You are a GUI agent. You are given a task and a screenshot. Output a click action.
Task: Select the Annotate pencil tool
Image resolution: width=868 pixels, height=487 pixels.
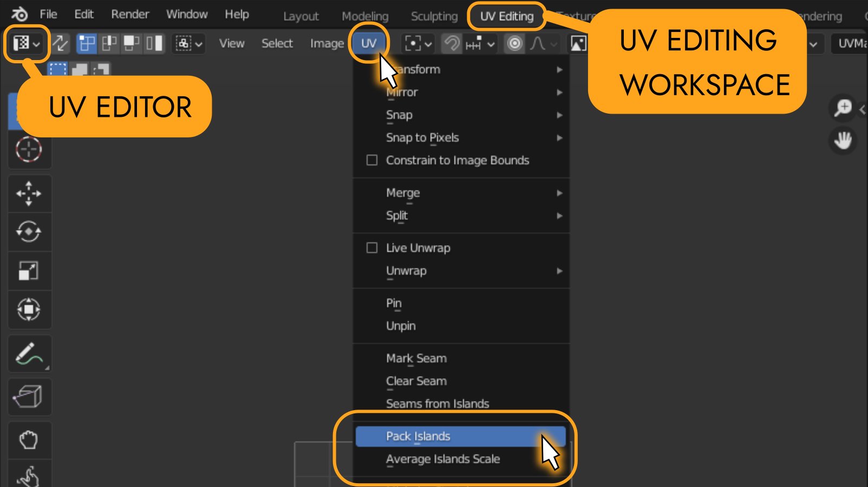pos(29,354)
